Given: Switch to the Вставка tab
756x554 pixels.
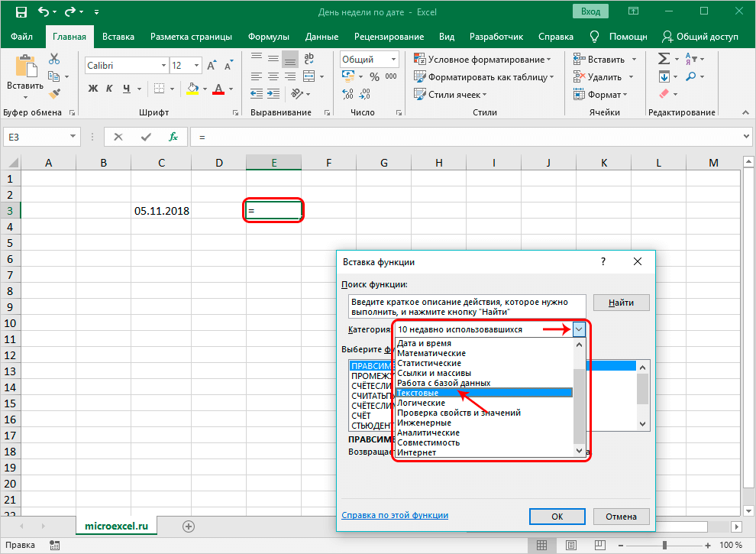Looking at the screenshot, I should tap(118, 37).
